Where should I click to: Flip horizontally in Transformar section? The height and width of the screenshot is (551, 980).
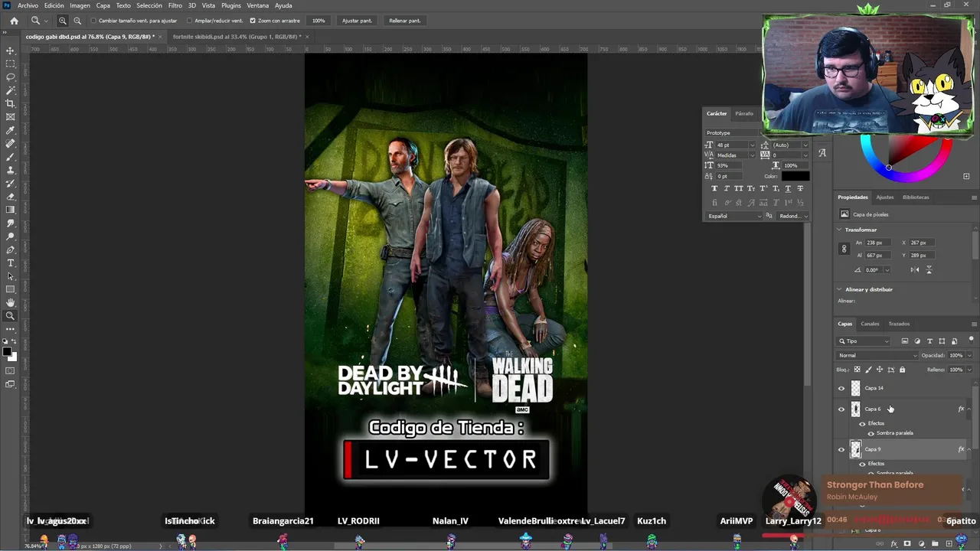click(x=915, y=269)
